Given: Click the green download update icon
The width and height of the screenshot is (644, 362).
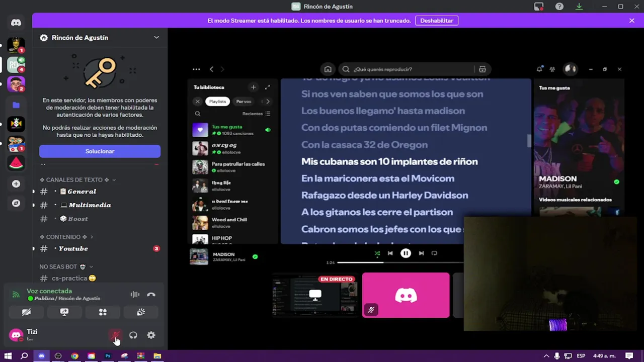Looking at the screenshot, I should click(579, 7).
